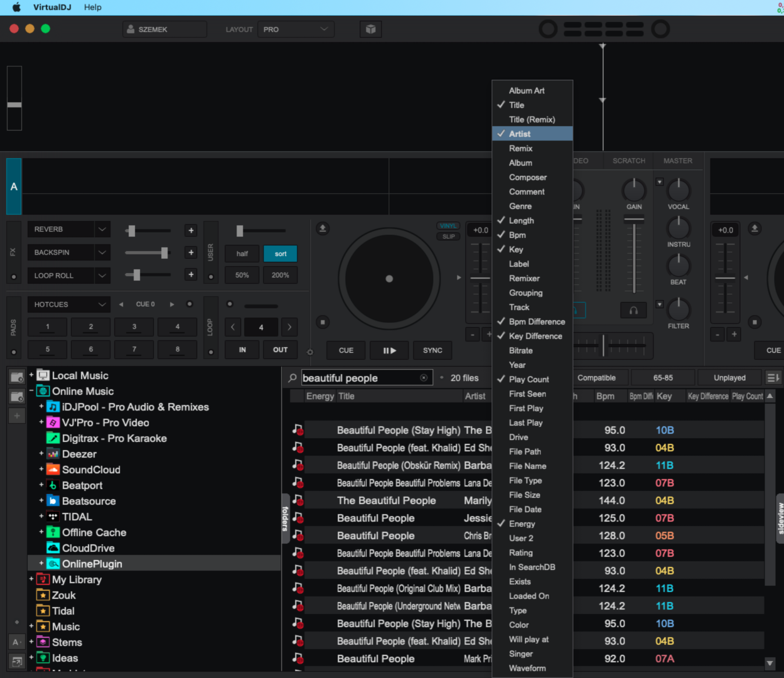
Task: Open the TIDAL streaming folder
Action: tap(77, 517)
